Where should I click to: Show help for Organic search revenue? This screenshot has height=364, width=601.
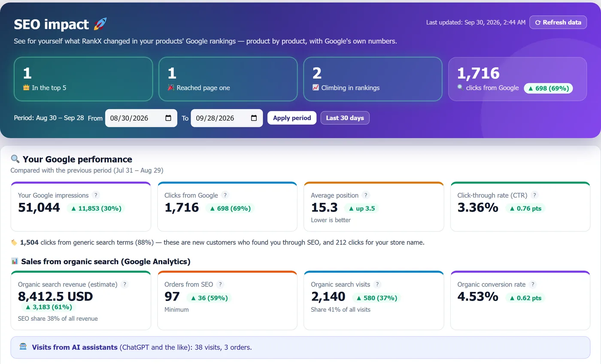(x=124, y=284)
